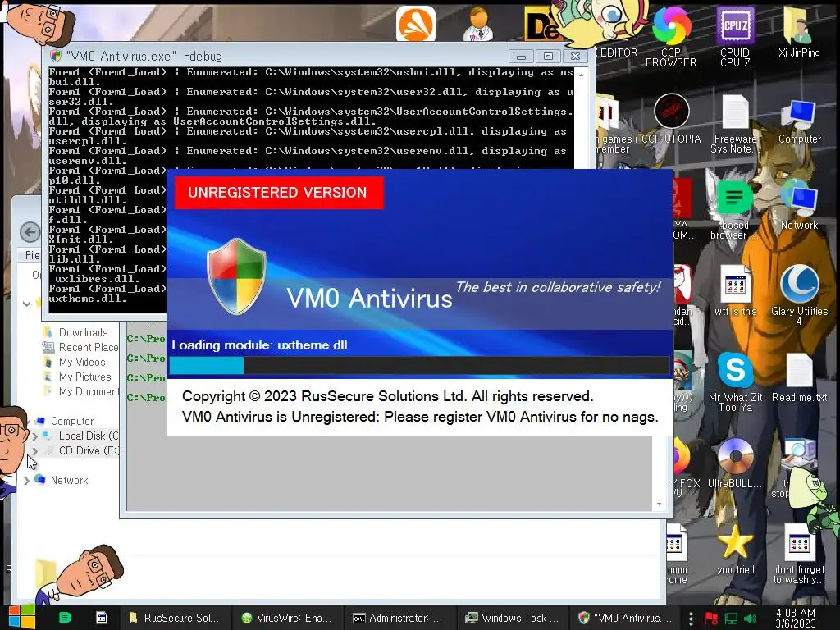Click the red flag tray icon
The image size is (840, 630).
click(711, 619)
